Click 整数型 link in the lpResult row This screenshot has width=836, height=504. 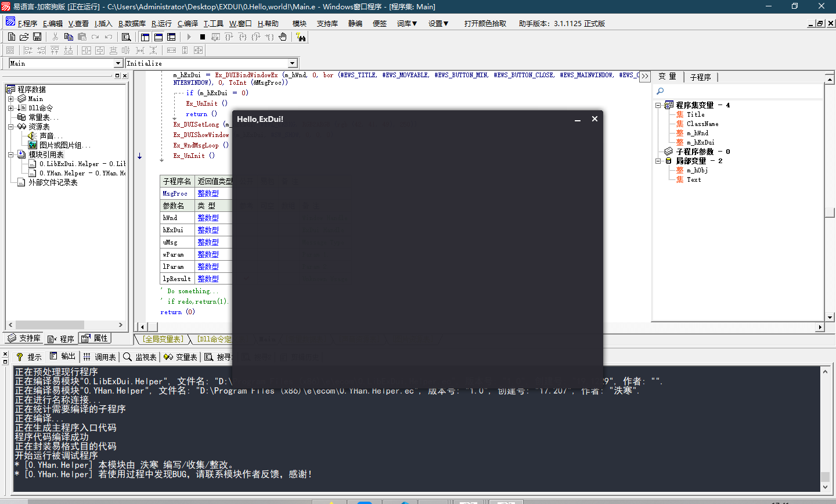tap(208, 279)
